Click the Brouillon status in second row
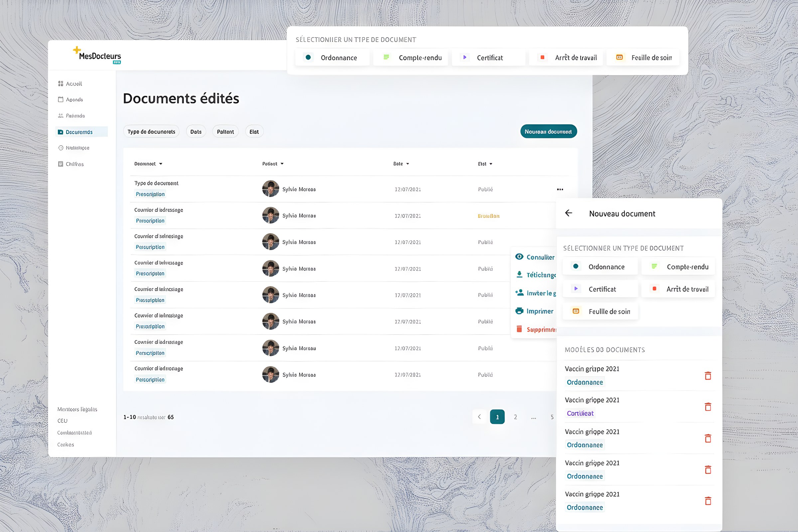The image size is (798, 532). click(x=488, y=216)
